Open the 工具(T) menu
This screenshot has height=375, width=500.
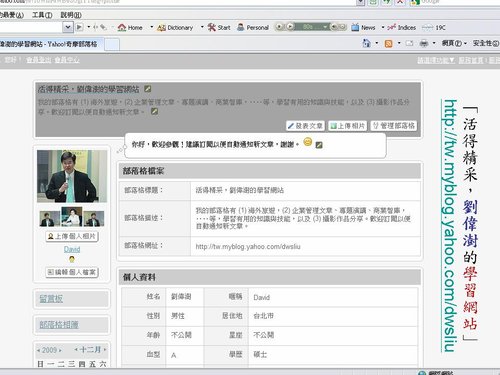click(x=42, y=15)
